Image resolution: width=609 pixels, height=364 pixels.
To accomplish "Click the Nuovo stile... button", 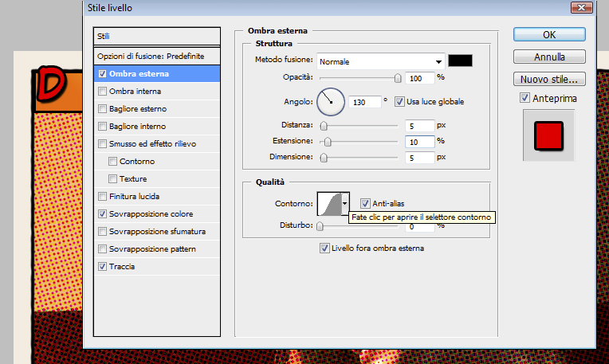I will 550,80.
